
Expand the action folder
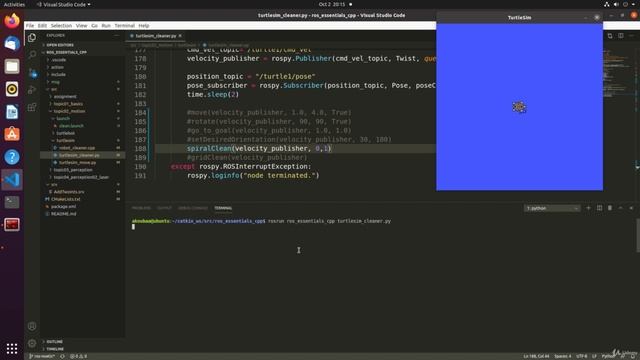click(58, 67)
